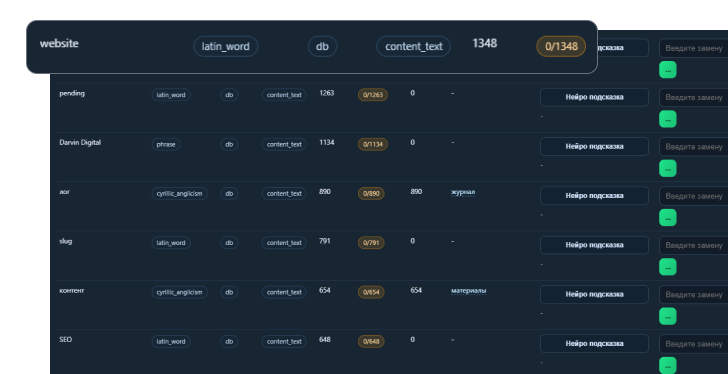Image resolution: width=728 pixels, height=374 pixels.
Task: Click the green button in the slug row
Action: 668,267
